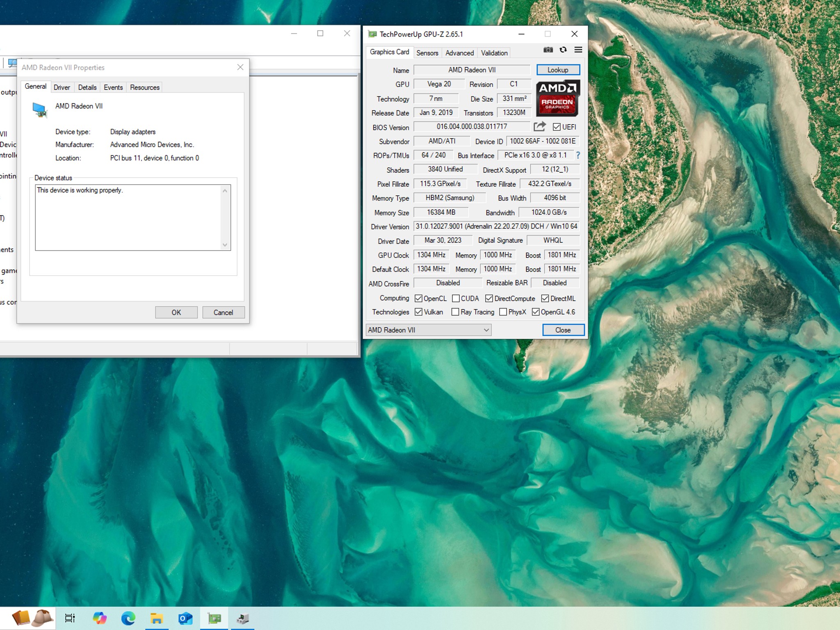Click the Device status scroll up arrow
The height and width of the screenshot is (630, 840).
225,191
